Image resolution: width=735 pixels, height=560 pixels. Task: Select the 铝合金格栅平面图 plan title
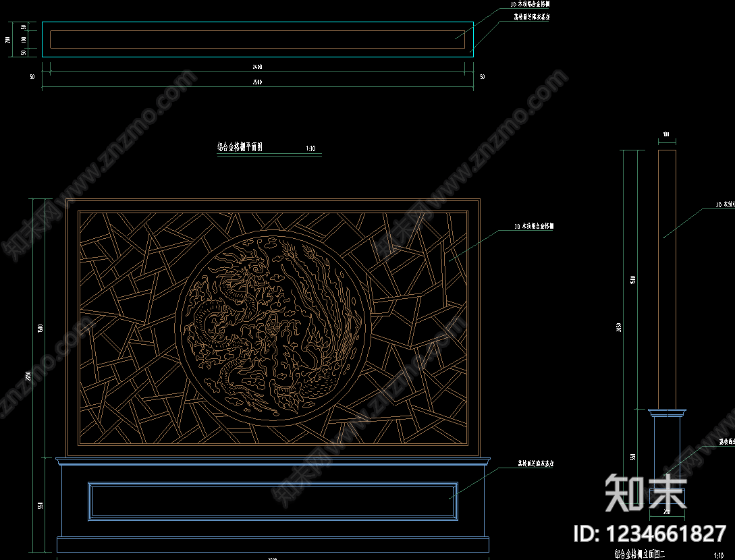tap(240, 146)
